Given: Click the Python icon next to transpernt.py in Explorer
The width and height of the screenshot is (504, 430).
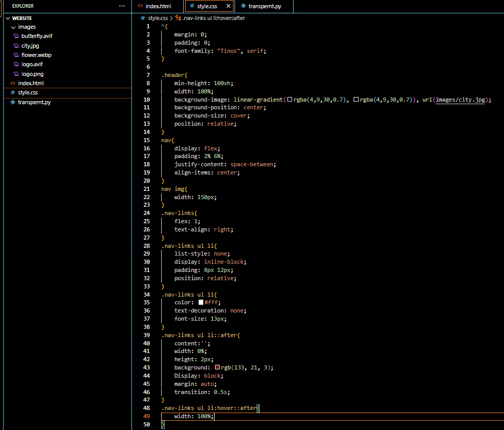Looking at the screenshot, I should [x=13, y=102].
